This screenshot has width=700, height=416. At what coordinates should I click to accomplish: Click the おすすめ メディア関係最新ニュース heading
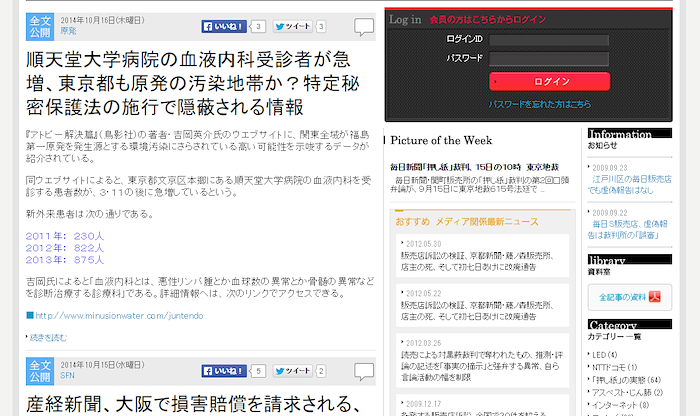[x=467, y=222]
